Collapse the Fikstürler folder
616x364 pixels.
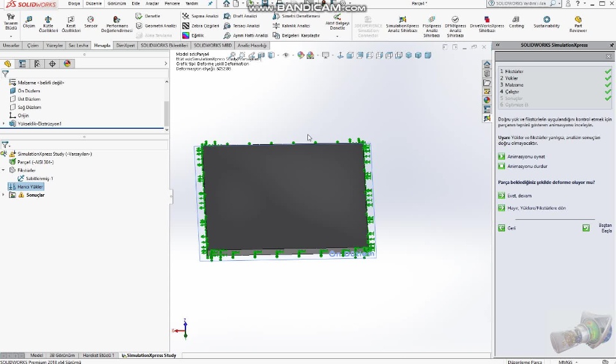pyautogui.click(x=4, y=170)
